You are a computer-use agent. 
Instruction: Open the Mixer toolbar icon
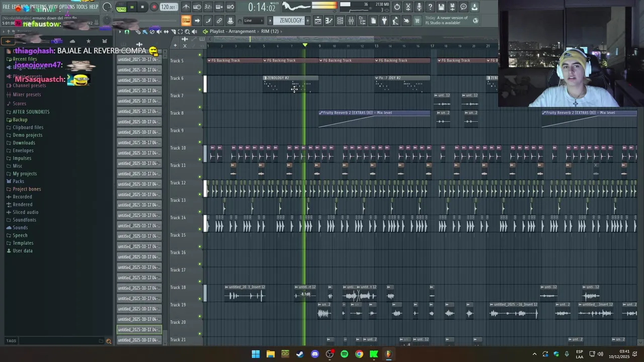click(x=351, y=21)
